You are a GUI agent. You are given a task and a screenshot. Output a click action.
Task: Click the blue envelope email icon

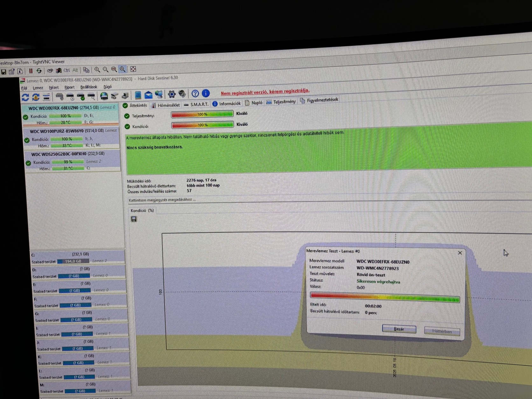[x=148, y=94]
